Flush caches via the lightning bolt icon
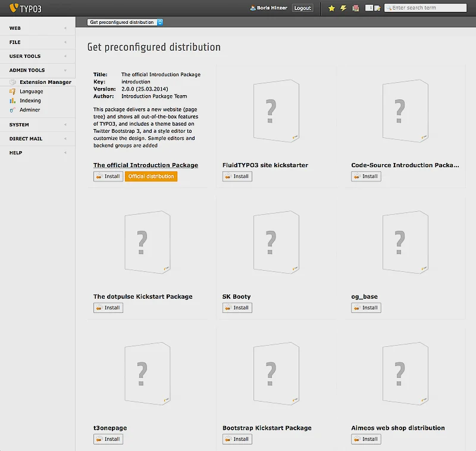The width and height of the screenshot is (476, 451). tap(345, 8)
